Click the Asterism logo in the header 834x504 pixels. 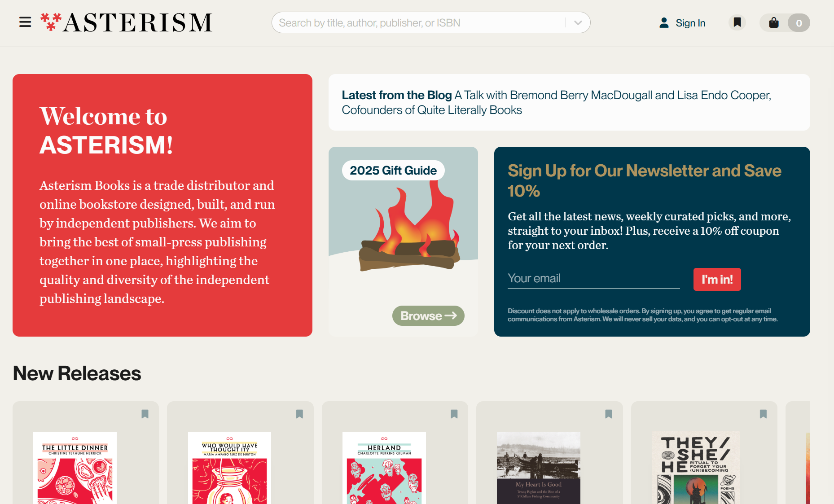[126, 22]
